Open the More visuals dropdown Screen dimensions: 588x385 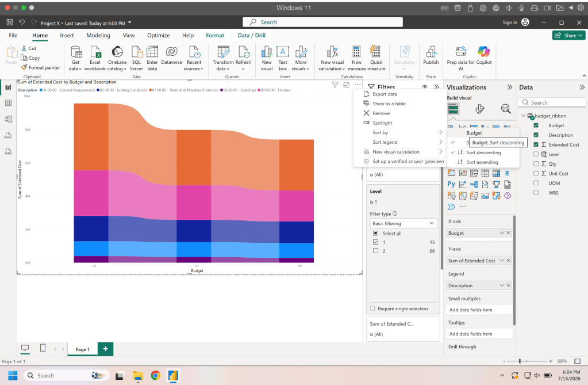301,58
